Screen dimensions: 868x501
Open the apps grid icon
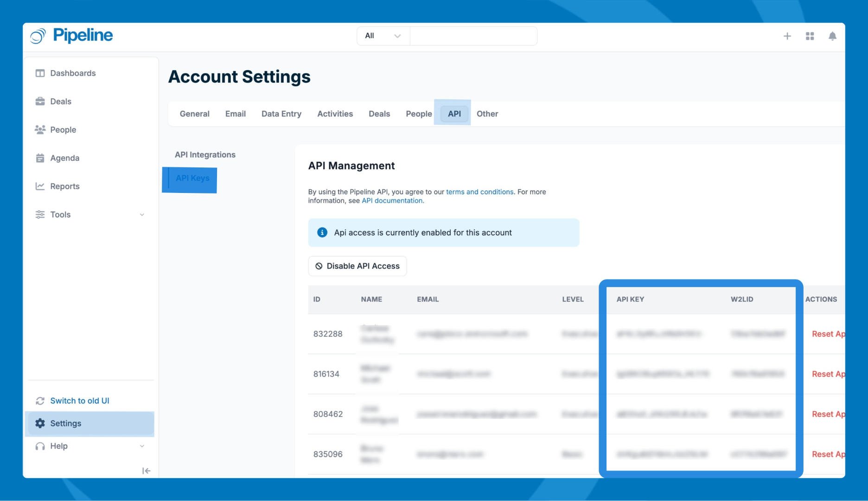(x=810, y=36)
